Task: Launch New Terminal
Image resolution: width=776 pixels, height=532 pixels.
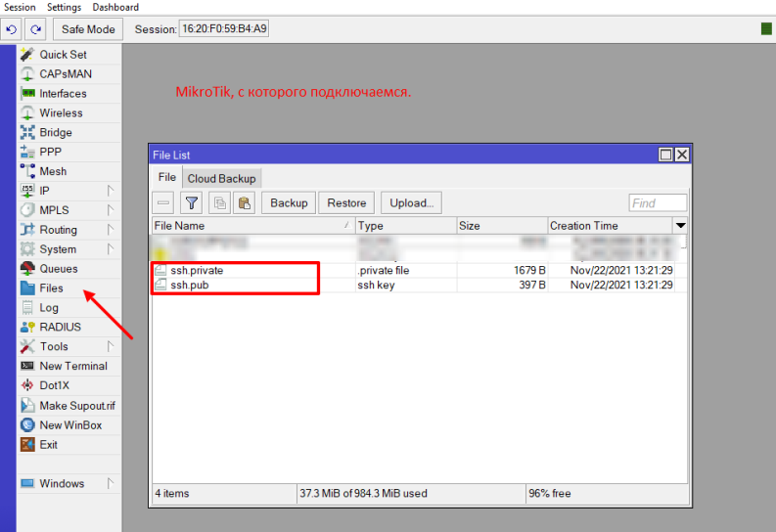Action: (x=69, y=366)
